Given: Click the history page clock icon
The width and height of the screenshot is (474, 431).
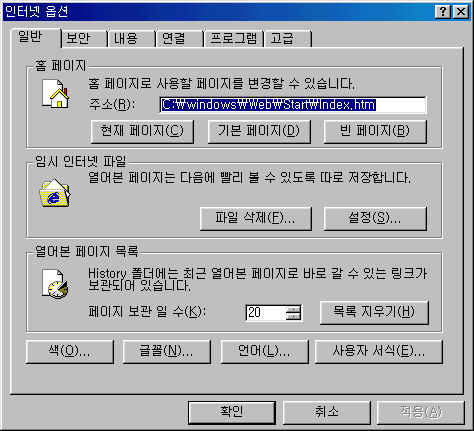Looking at the screenshot, I should click(x=55, y=284).
